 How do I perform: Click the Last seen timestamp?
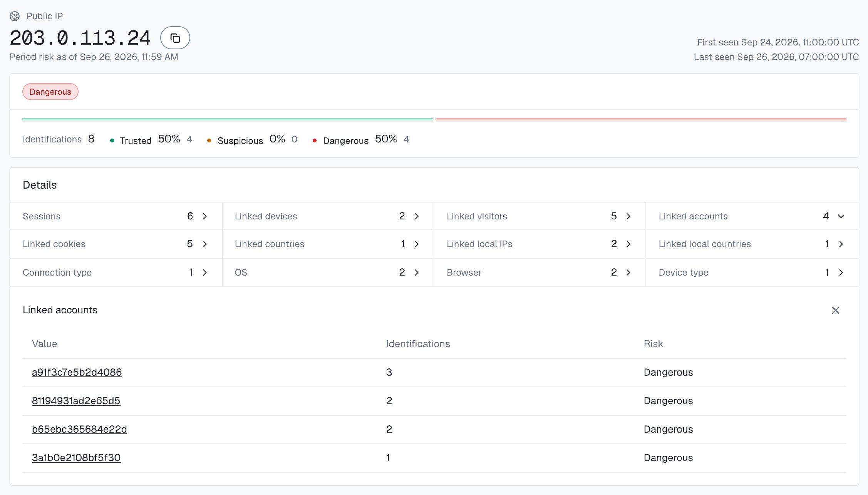pos(776,57)
